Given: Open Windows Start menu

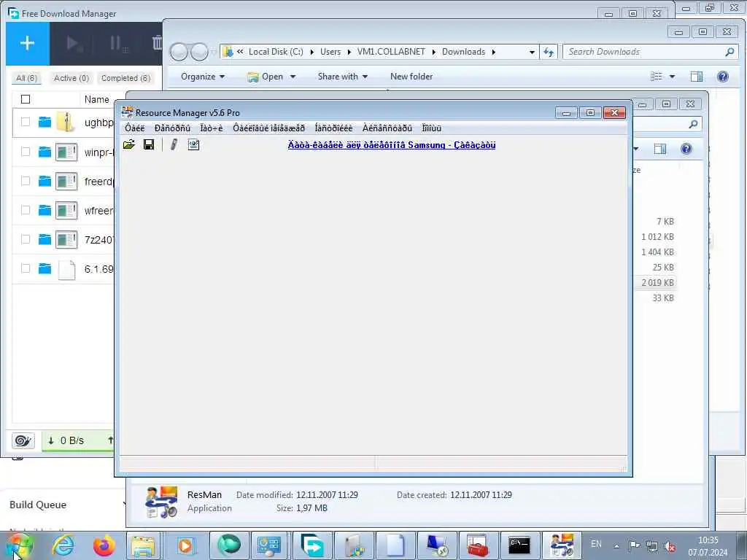Looking at the screenshot, I should [18, 545].
